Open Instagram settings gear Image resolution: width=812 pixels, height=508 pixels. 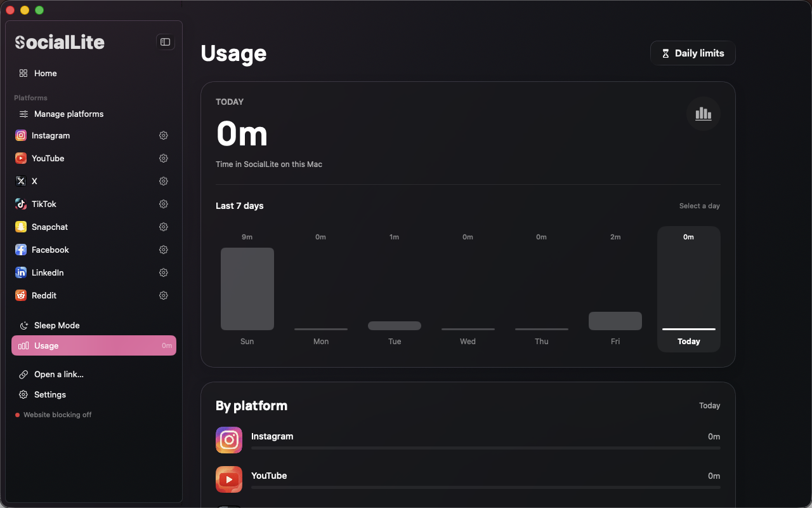coord(164,135)
